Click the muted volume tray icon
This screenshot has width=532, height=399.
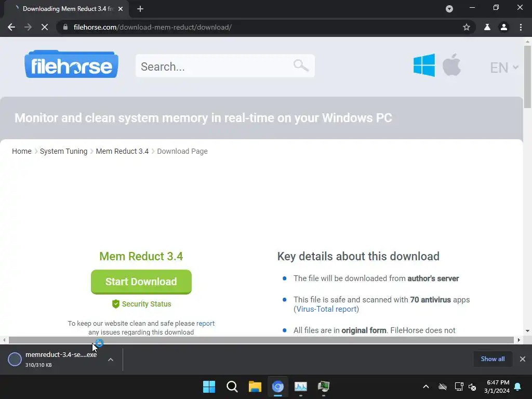[x=472, y=387]
